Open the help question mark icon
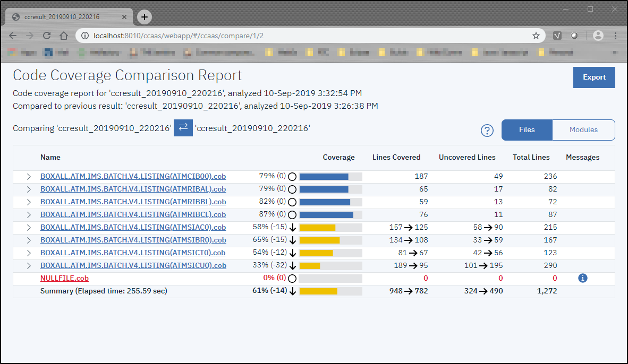628x364 pixels. [x=487, y=130]
